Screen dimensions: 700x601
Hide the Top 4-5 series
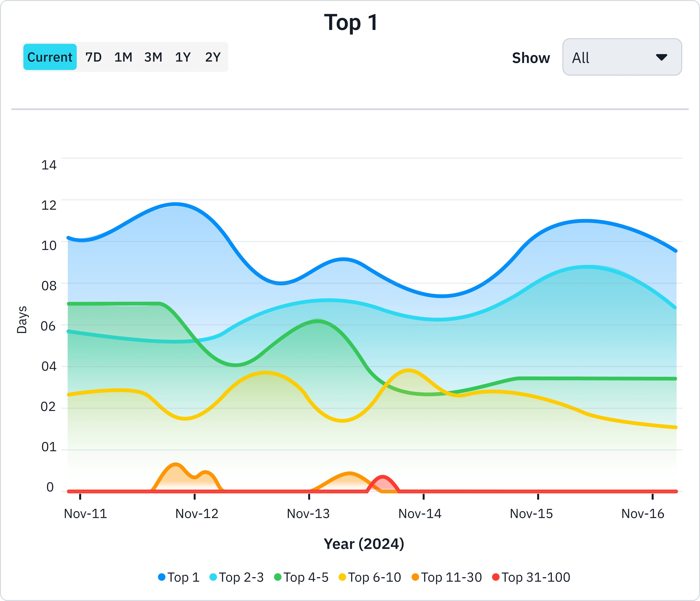click(305, 577)
